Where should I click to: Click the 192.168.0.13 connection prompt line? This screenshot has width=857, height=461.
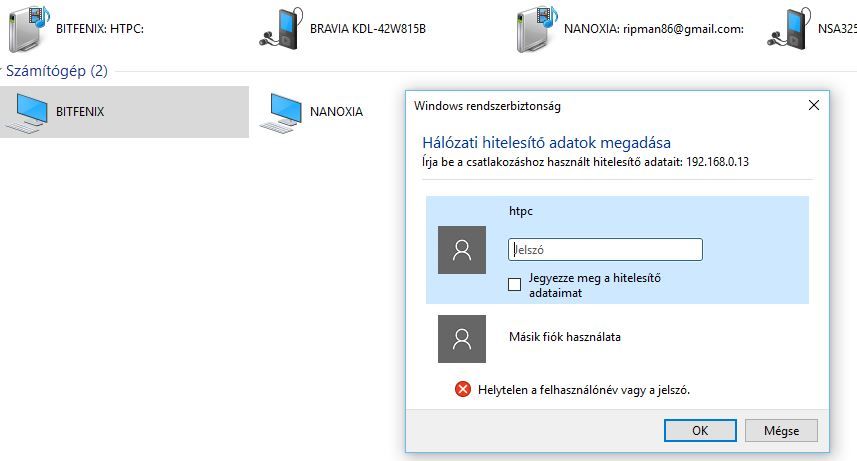tap(585, 162)
